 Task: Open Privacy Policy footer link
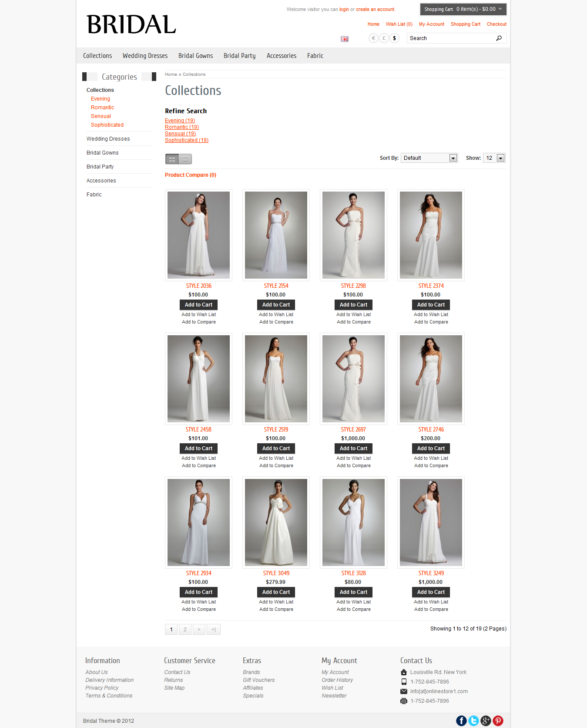click(102, 688)
